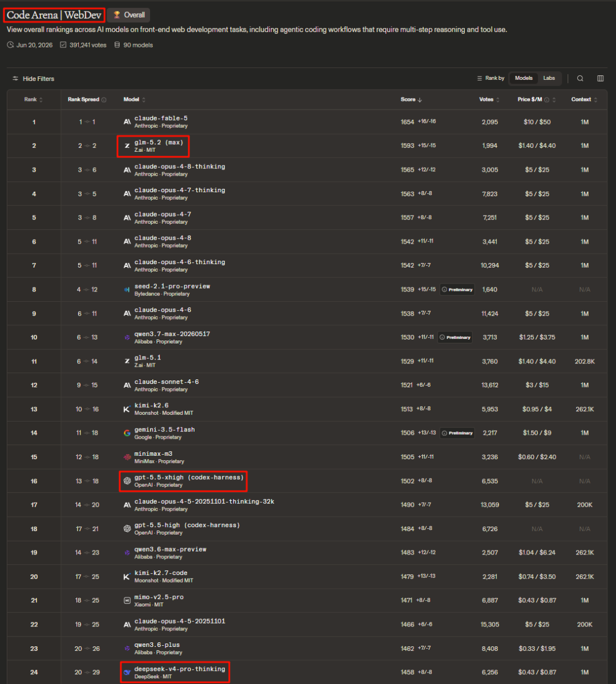Click the 391,241 votes label
The height and width of the screenshot is (684, 616).
(88, 45)
